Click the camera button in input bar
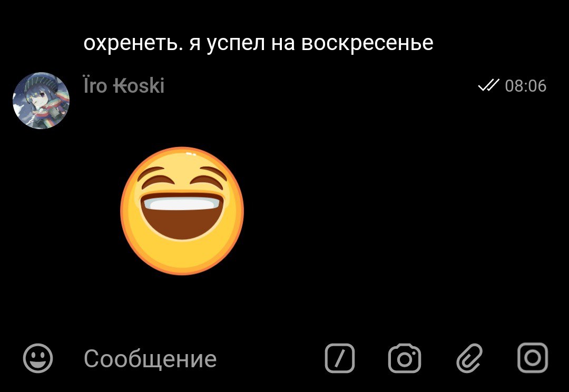This screenshot has height=392, width=569. click(x=405, y=358)
